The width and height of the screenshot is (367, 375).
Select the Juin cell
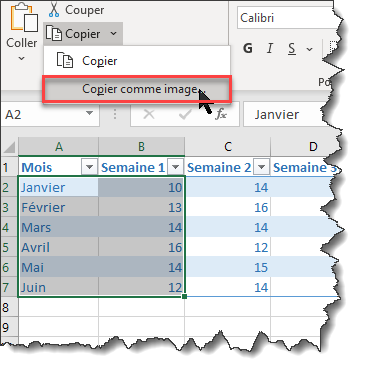pyautogui.click(x=59, y=288)
